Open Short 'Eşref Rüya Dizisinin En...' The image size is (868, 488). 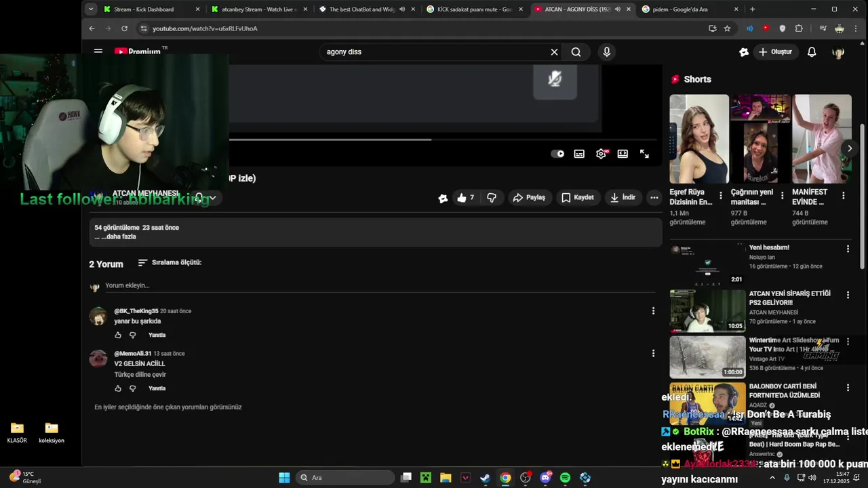coord(699,139)
